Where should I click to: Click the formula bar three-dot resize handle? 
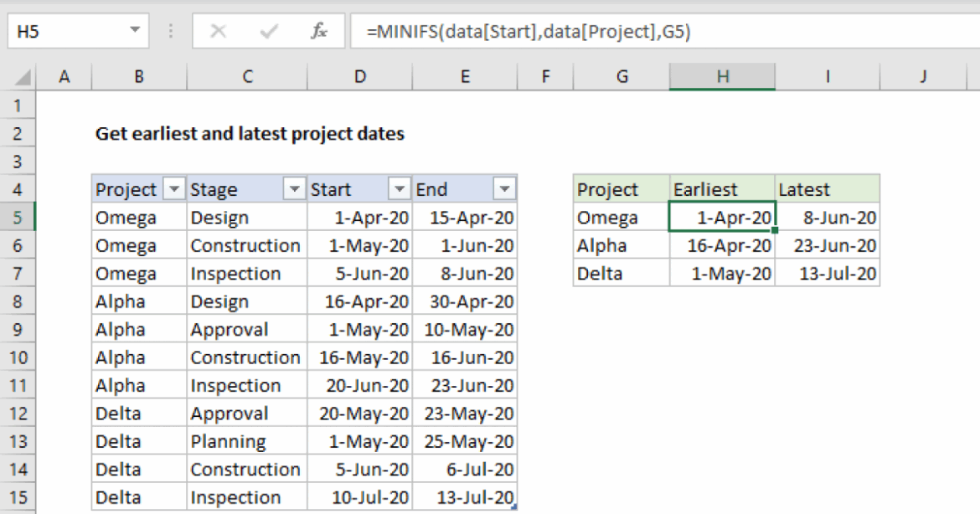[x=172, y=32]
